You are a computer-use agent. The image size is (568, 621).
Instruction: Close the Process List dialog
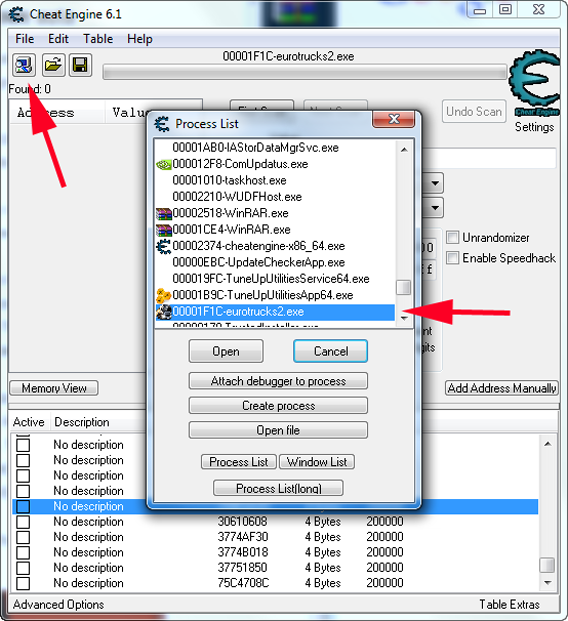click(394, 119)
